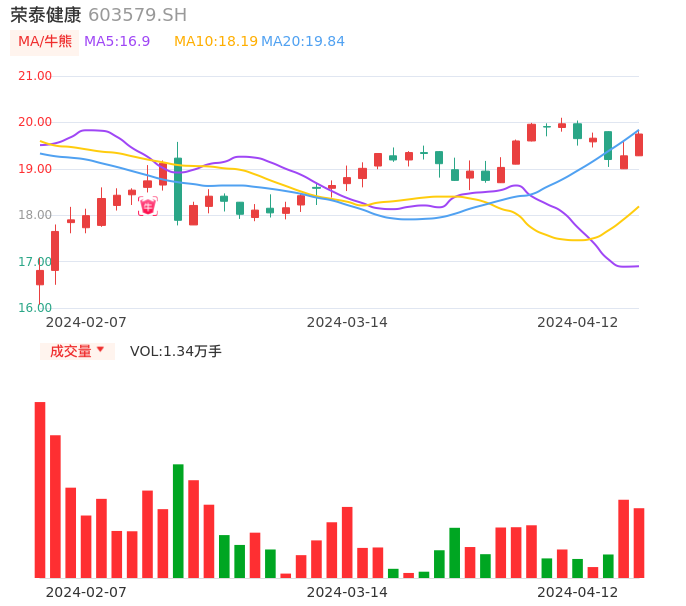Click the 21.00 price axis label
The image size is (686, 606).
(x=35, y=76)
